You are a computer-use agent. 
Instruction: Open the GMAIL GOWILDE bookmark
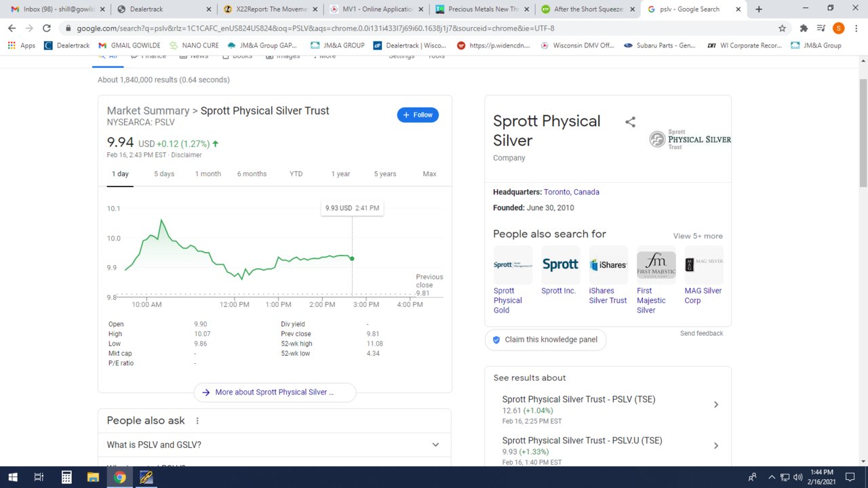pos(130,45)
